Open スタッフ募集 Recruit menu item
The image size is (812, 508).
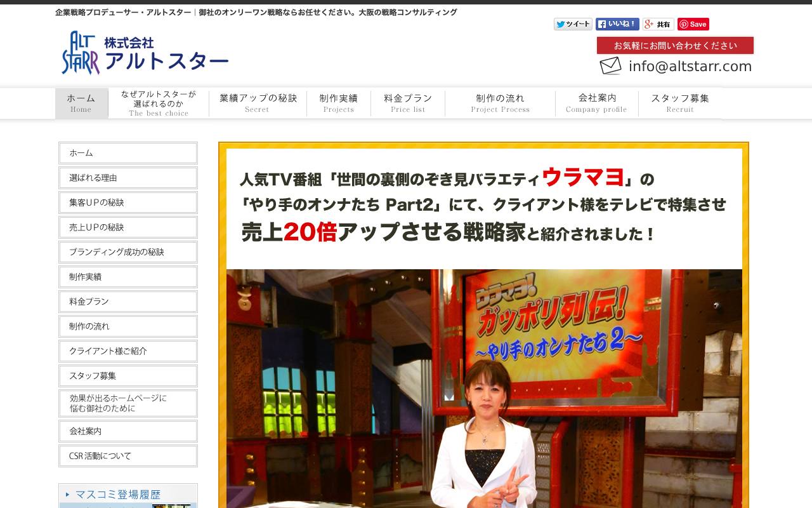coord(680,103)
